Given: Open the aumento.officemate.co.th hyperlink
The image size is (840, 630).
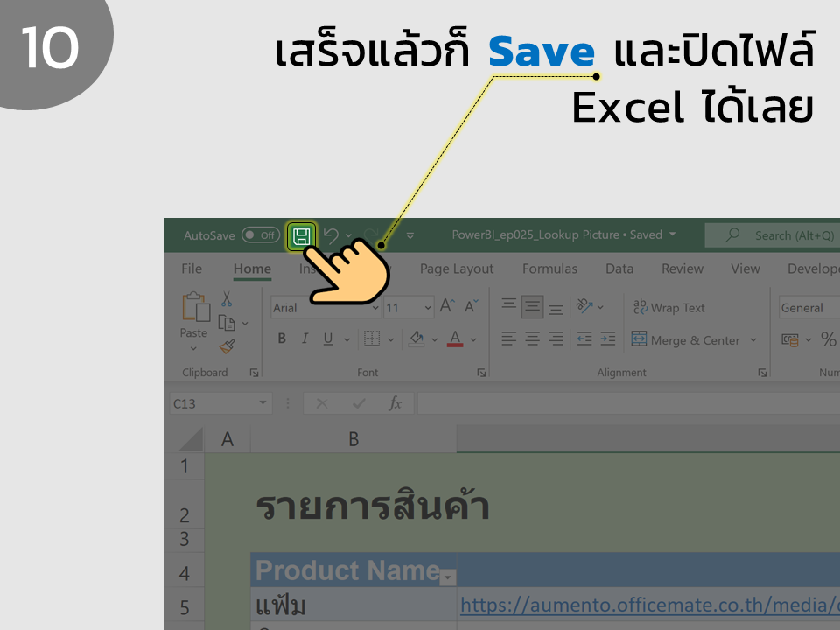Looking at the screenshot, I should 650,605.
